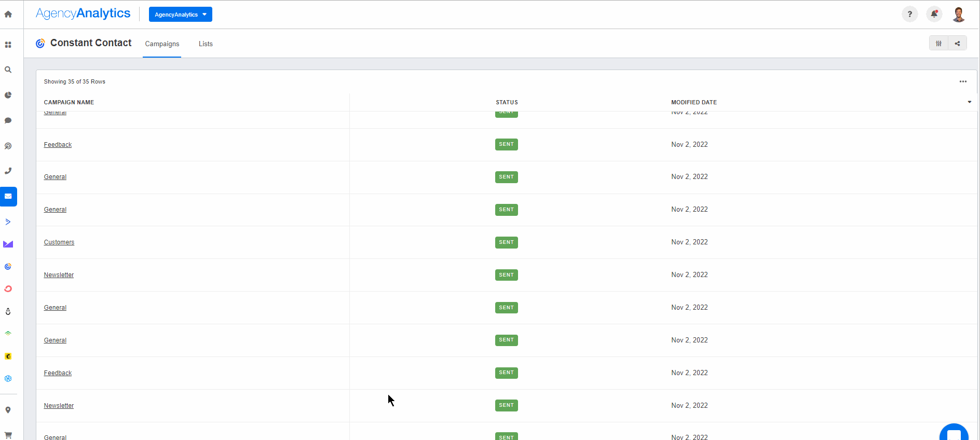Click the help question mark icon
The image size is (980, 440).
(909, 15)
